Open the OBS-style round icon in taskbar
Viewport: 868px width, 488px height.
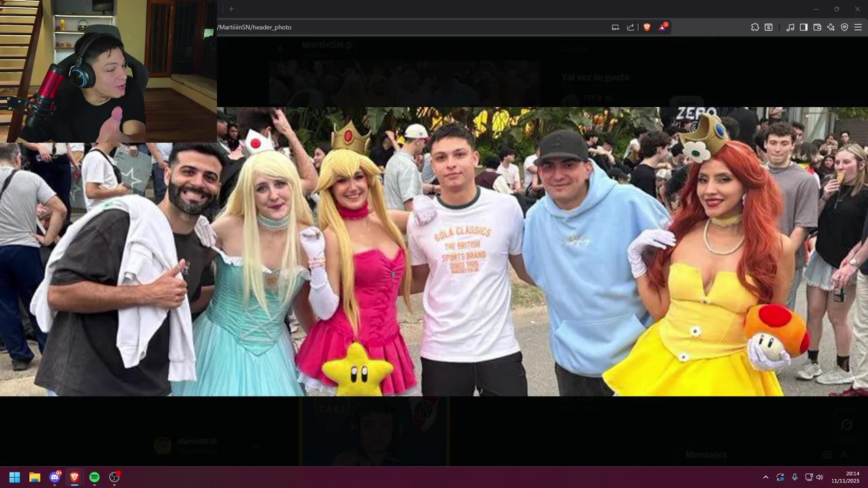pyautogui.click(x=115, y=477)
